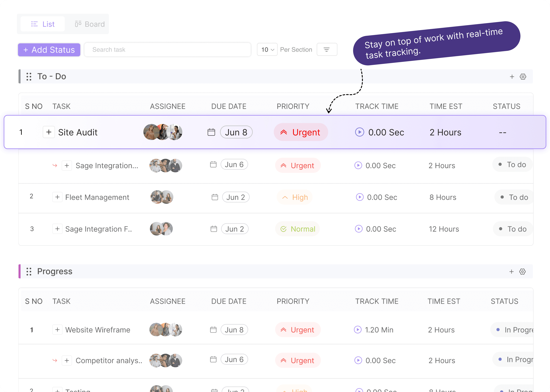The height and width of the screenshot is (392, 550).
Task: Click the 12 Hours time estimate
Action: (x=444, y=229)
